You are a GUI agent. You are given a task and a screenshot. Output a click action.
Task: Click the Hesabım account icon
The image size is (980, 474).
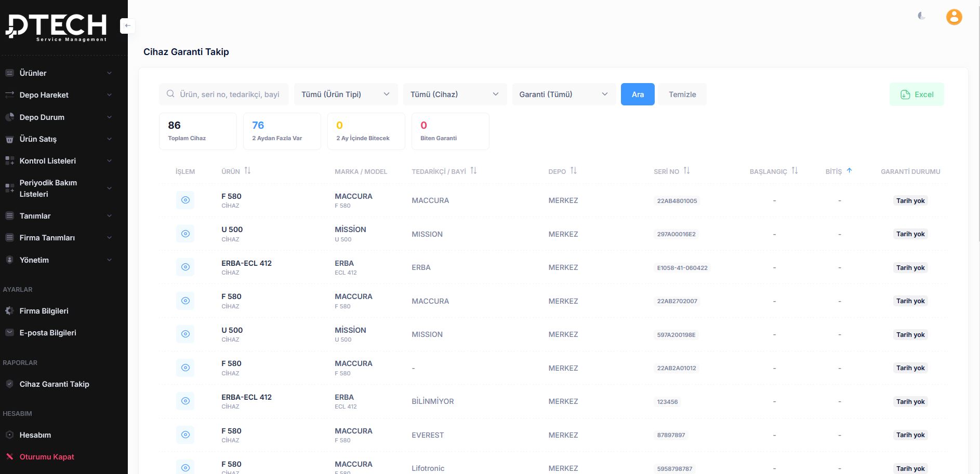click(9, 435)
